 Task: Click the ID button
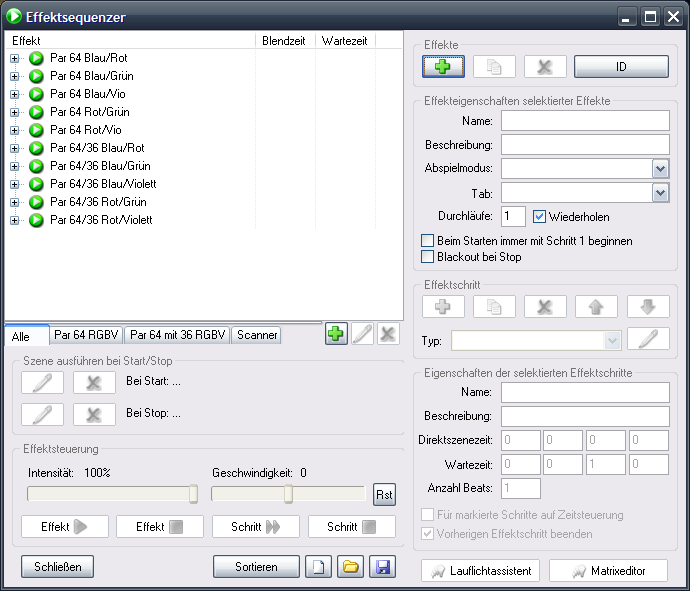[x=621, y=66]
